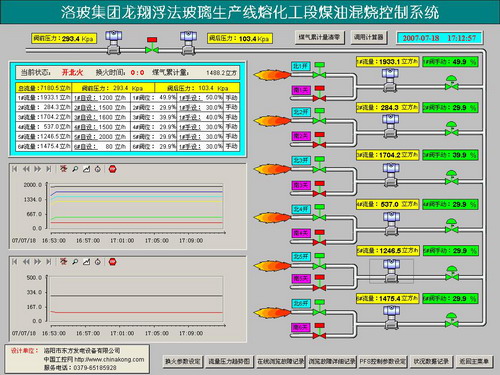Click the pressure transmitter beside 阀前压力 reading
This screenshot has width=500, height=375.
(x=114, y=42)
